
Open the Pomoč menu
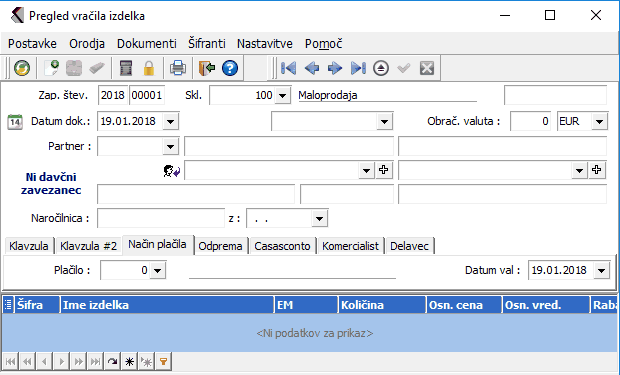pyautogui.click(x=323, y=44)
